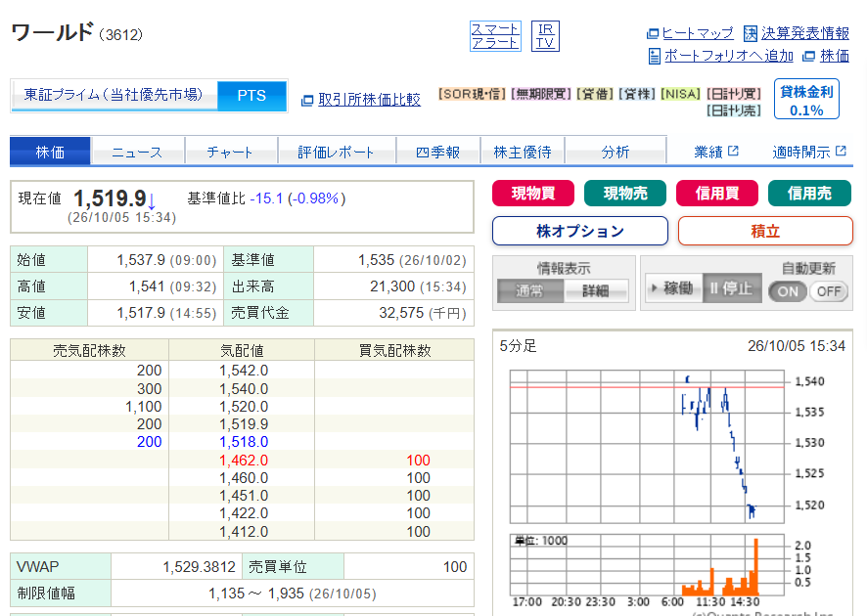Click the popup icon beside 株価 link

pos(808,56)
